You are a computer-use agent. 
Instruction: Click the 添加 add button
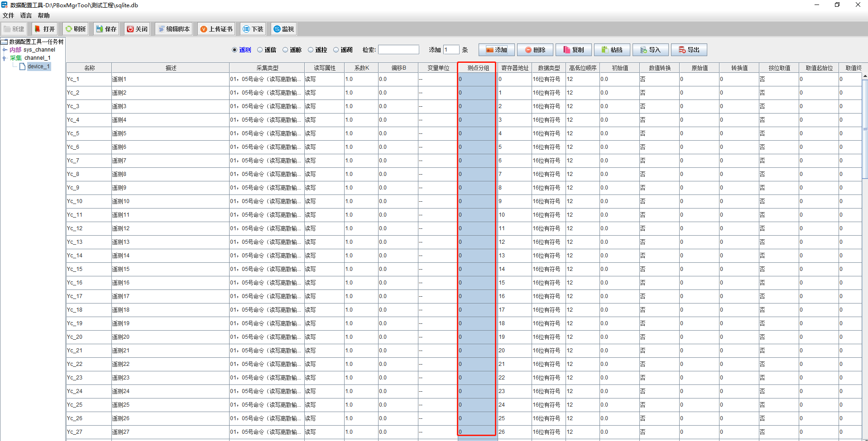[x=496, y=50]
